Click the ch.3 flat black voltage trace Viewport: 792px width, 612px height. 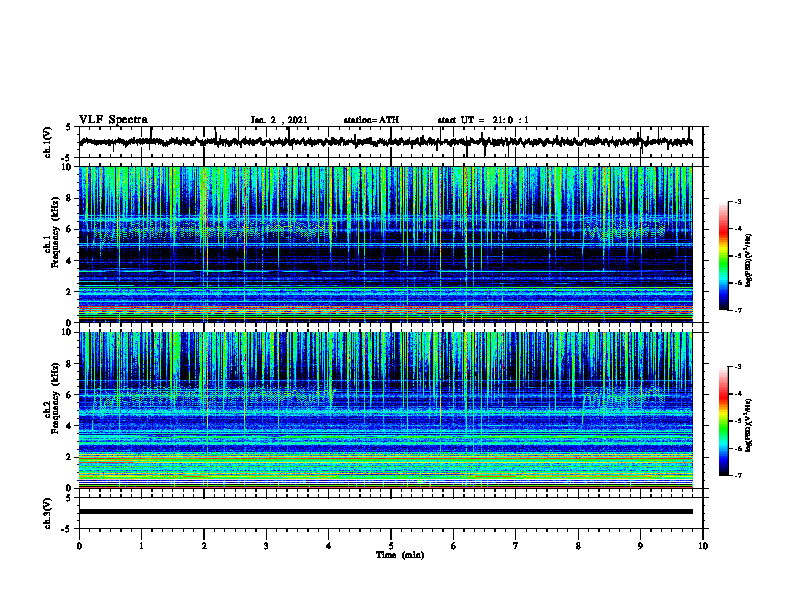point(386,512)
